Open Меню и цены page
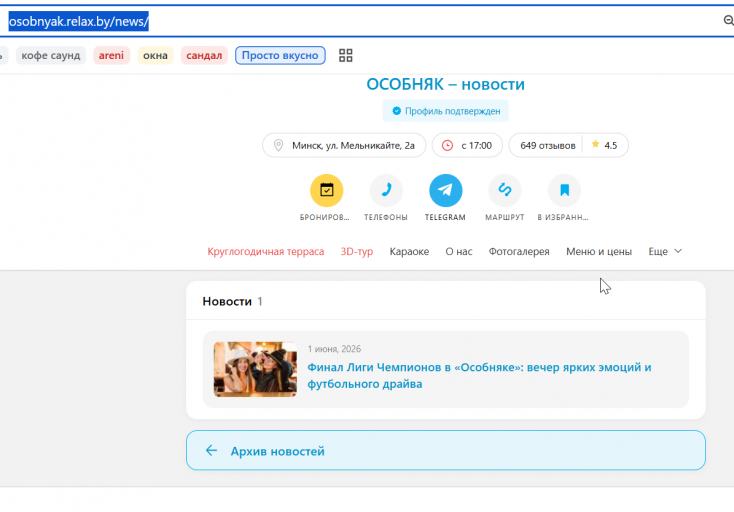This screenshot has height=512, width=734. 599,251
